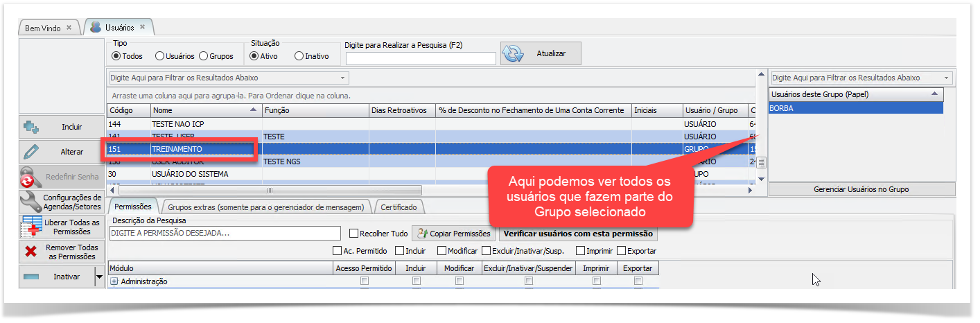This screenshot has width=980, height=323.
Task: Enable the Recolher Tudo checkbox
Action: [354, 234]
